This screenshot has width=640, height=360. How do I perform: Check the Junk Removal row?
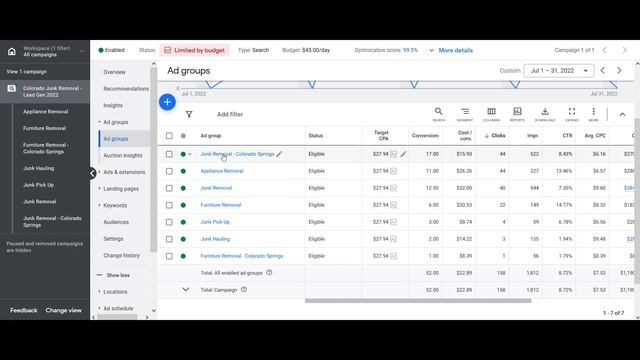[x=169, y=188]
